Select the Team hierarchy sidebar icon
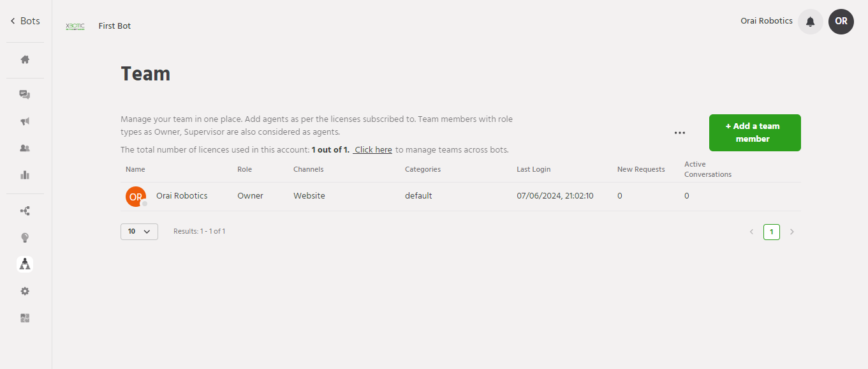Screen dimensions: 868x369 [x=25, y=264]
